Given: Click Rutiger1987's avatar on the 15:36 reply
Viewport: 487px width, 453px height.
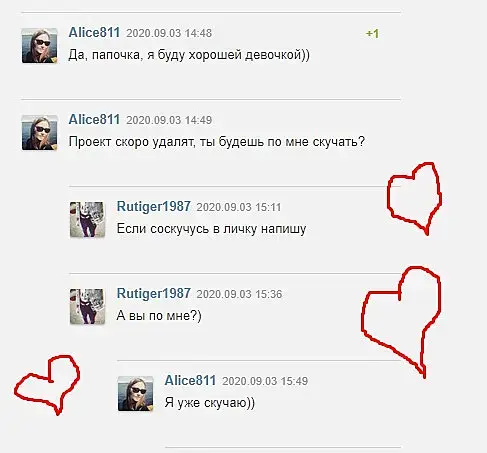Looking at the screenshot, I should 87,307.
